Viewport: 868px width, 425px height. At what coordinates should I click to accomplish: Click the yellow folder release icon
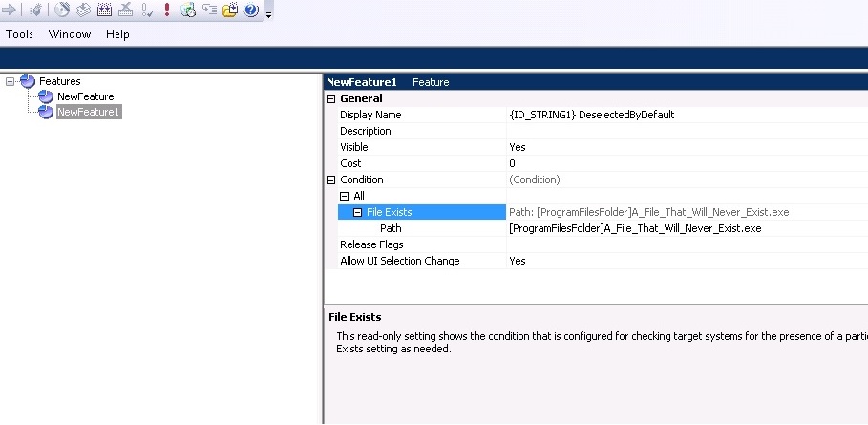point(230,10)
